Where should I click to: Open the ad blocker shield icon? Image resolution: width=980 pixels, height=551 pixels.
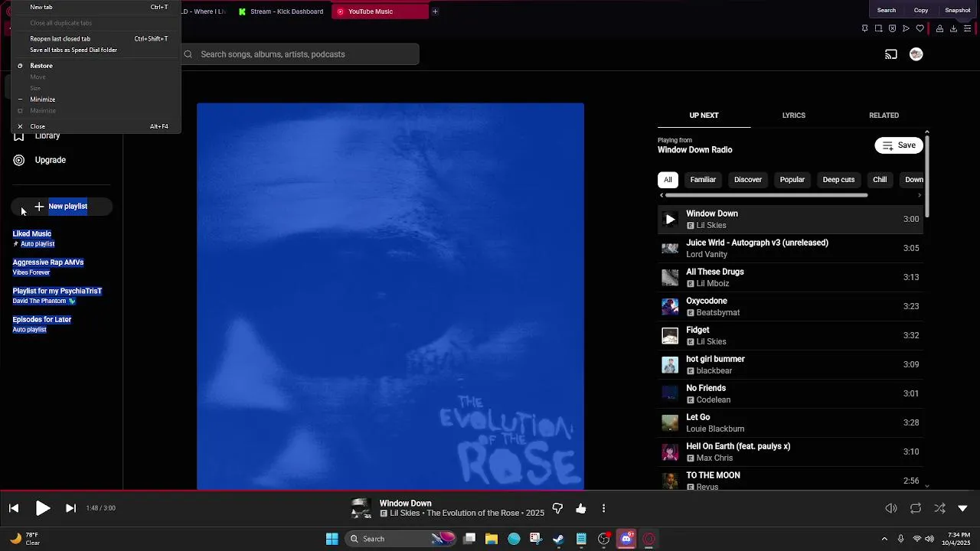point(892,28)
